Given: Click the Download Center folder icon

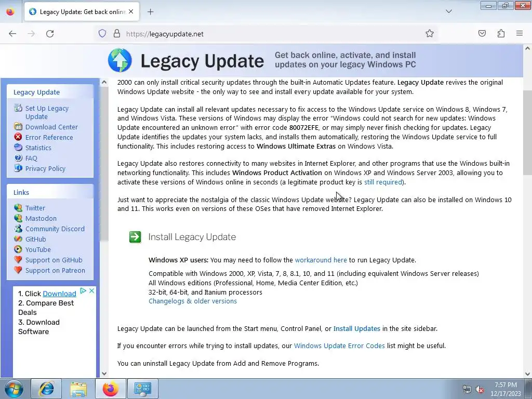Looking at the screenshot, I should coord(18,126).
